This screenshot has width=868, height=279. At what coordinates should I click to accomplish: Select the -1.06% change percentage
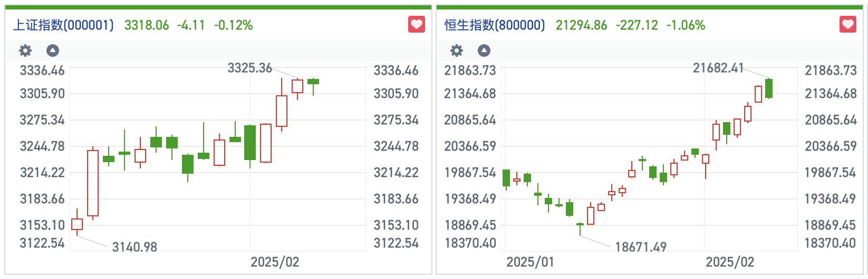[x=686, y=25]
